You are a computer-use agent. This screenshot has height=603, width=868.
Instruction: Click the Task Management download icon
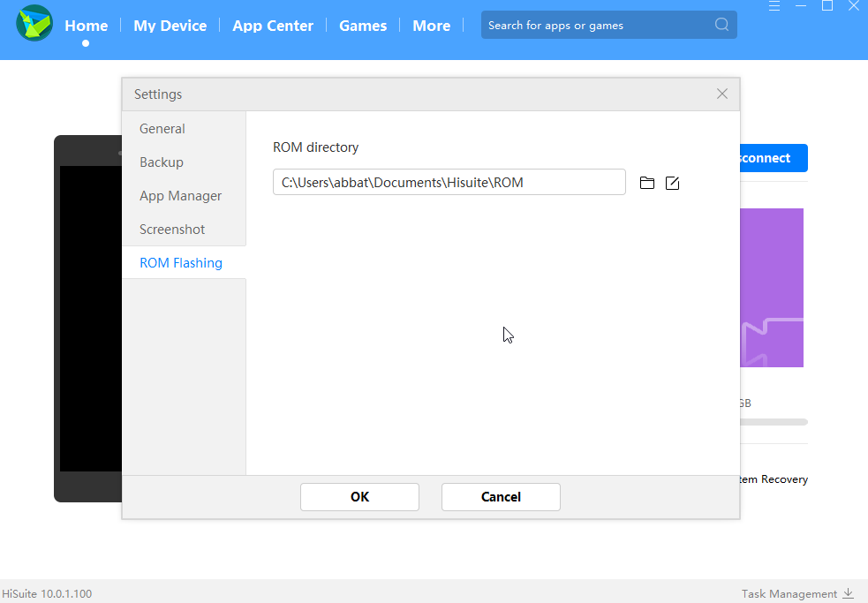pyautogui.click(x=849, y=593)
